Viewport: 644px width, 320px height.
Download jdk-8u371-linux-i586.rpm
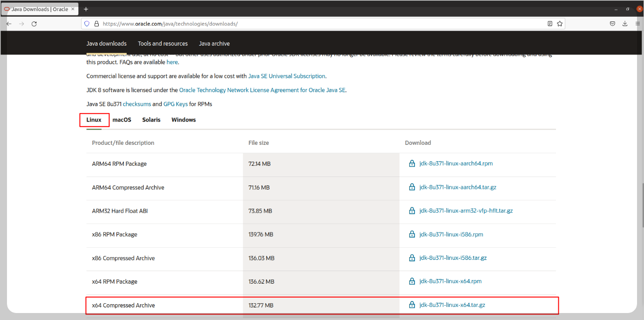pyautogui.click(x=451, y=234)
